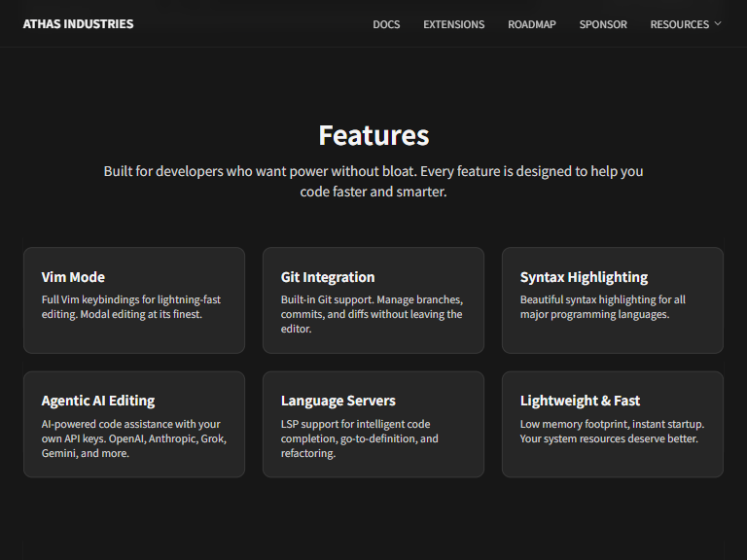Click the ATHAS INDUSTRIES logo link

[79, 24]
